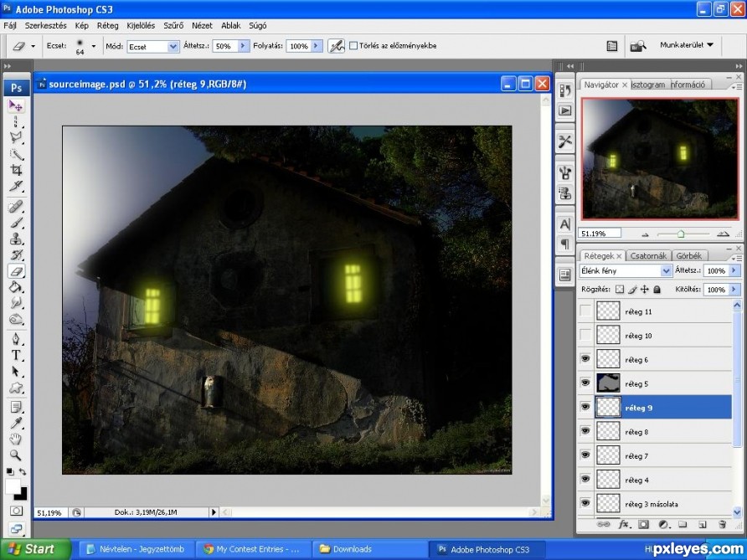This screenshot has height=560, width=747.
Task: Select the Hand tool
Action: (16, 439)
